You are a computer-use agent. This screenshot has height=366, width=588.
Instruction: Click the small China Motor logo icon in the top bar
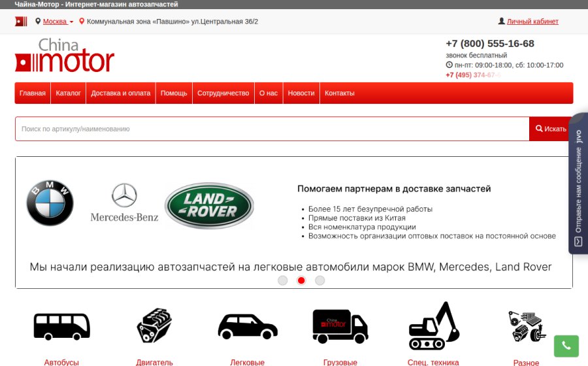coord(21,22)
